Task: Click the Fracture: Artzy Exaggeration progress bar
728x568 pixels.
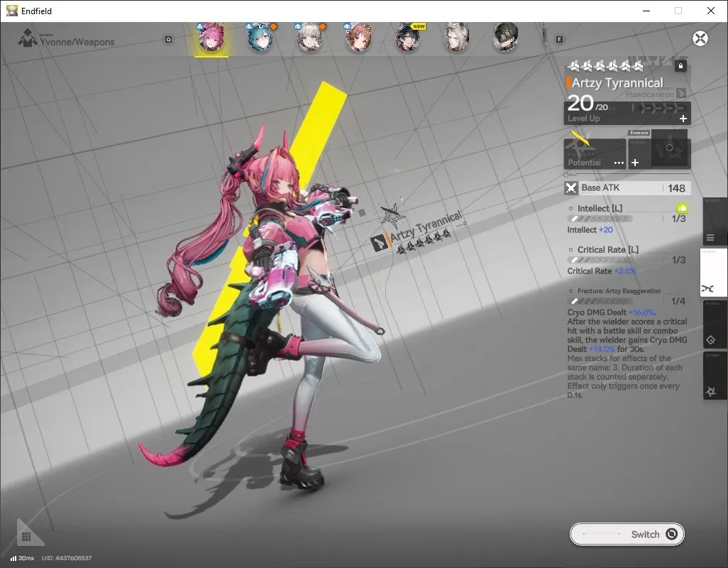Action: tap(600, 302)
